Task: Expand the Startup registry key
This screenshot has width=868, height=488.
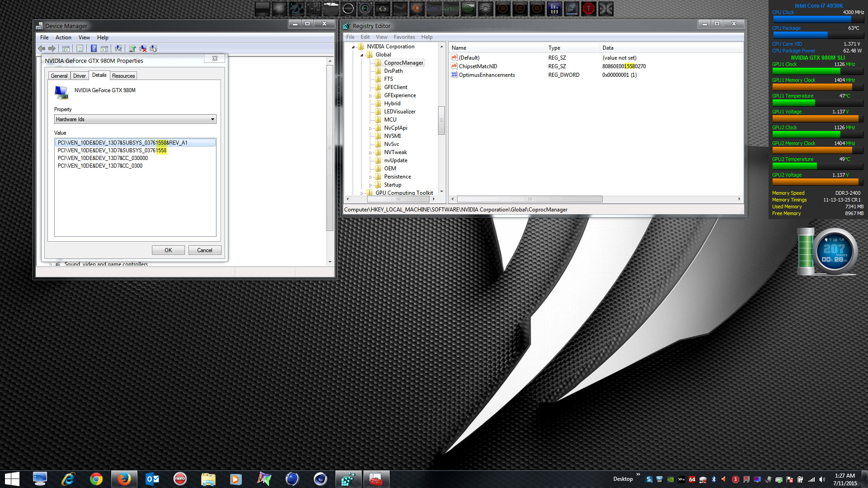Action: [x=370, y=185]
